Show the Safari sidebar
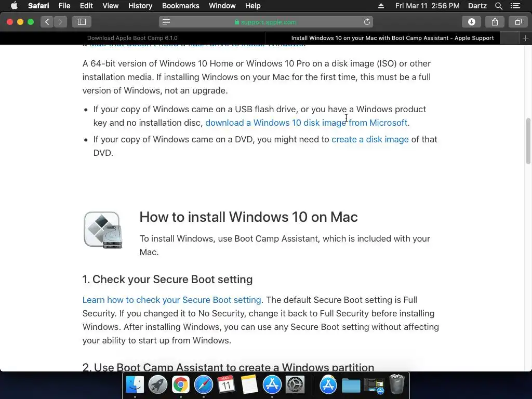 pos(82,22)
